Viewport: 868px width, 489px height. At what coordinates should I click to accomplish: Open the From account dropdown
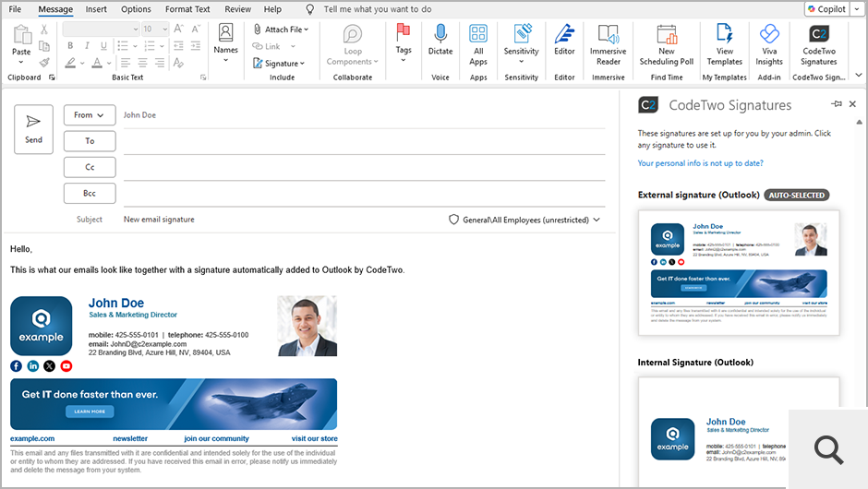pyautogui.click(x=90, y=115)
